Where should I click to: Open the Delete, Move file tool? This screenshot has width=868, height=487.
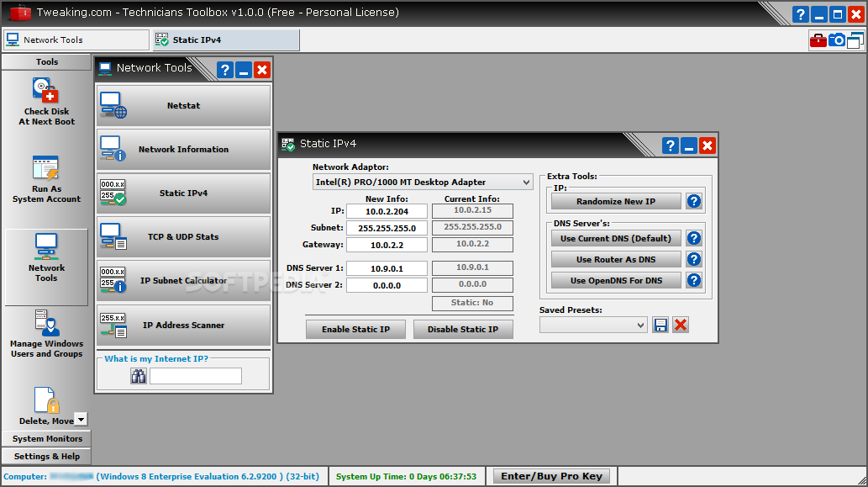point(45,406)
